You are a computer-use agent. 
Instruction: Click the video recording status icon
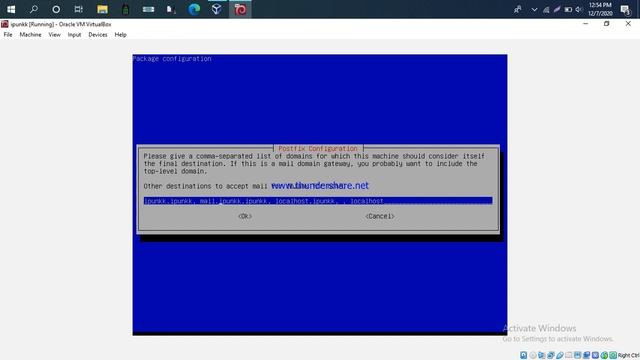[587, 355]
